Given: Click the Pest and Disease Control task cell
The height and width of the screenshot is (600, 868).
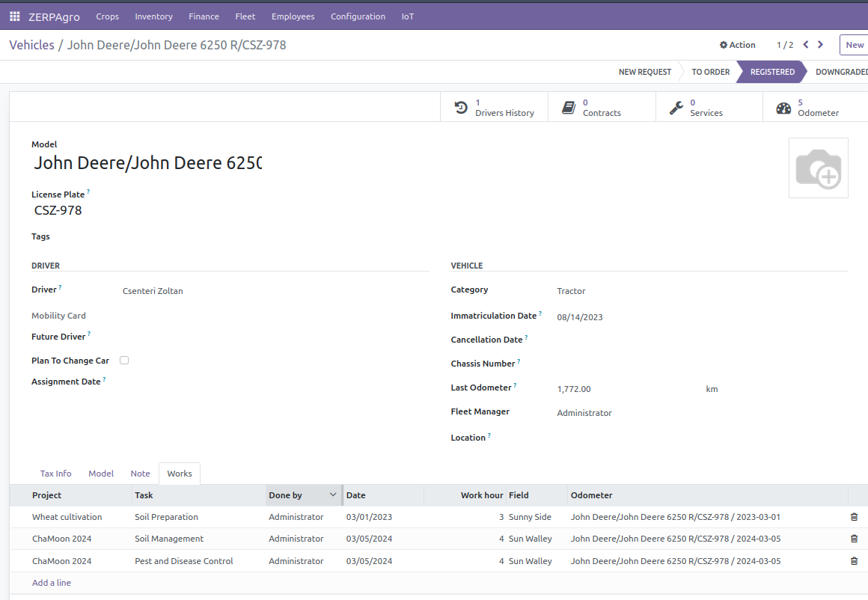Looking at the screenshot, I should point(184,560).
